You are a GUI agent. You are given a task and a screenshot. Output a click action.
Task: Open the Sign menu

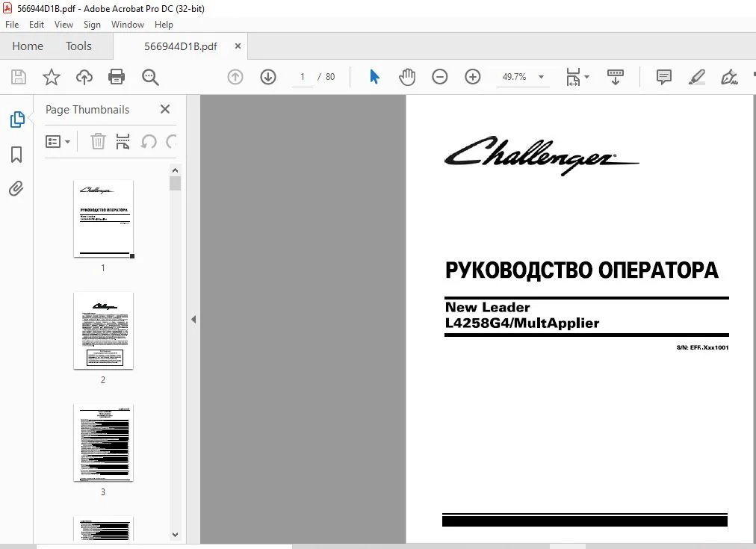pyautogui.click(x=92, y=25)
